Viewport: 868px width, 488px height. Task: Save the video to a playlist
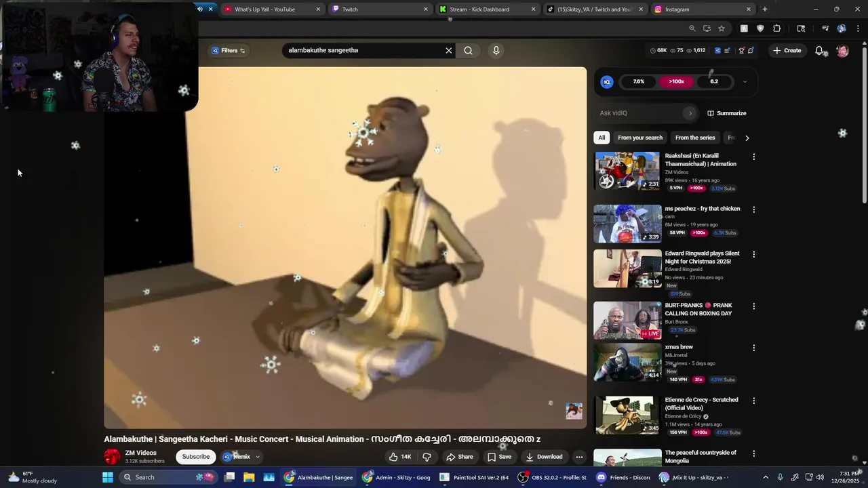499,457
